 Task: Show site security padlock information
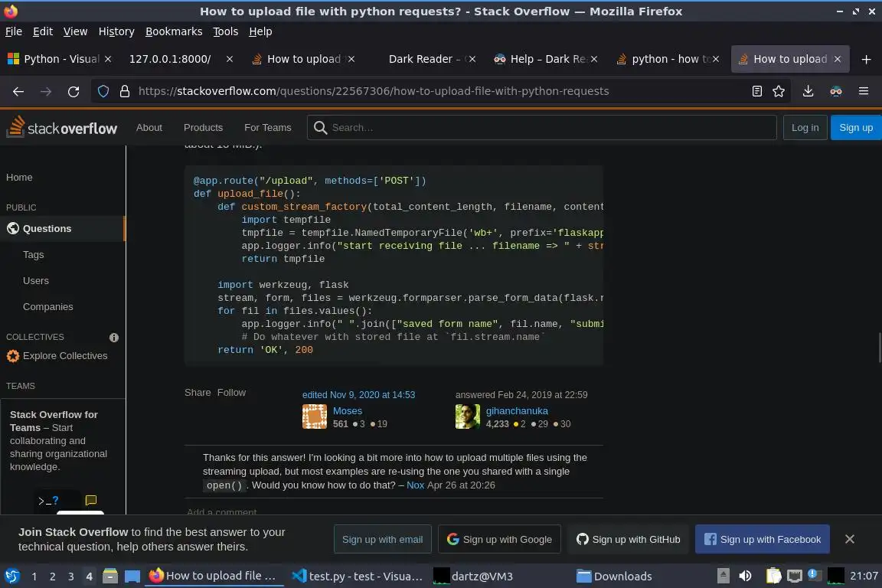pos(125,91)
